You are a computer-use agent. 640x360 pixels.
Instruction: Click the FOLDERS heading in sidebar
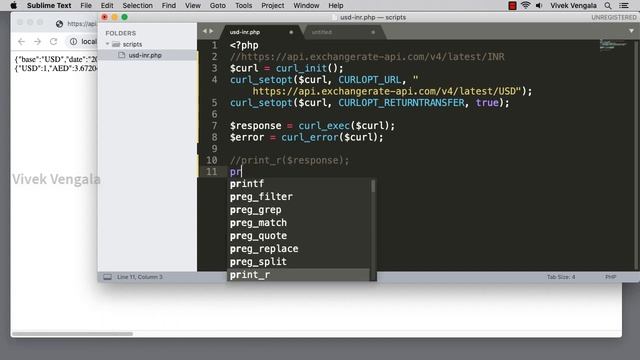pyautogui.click(x=120, y=33)
